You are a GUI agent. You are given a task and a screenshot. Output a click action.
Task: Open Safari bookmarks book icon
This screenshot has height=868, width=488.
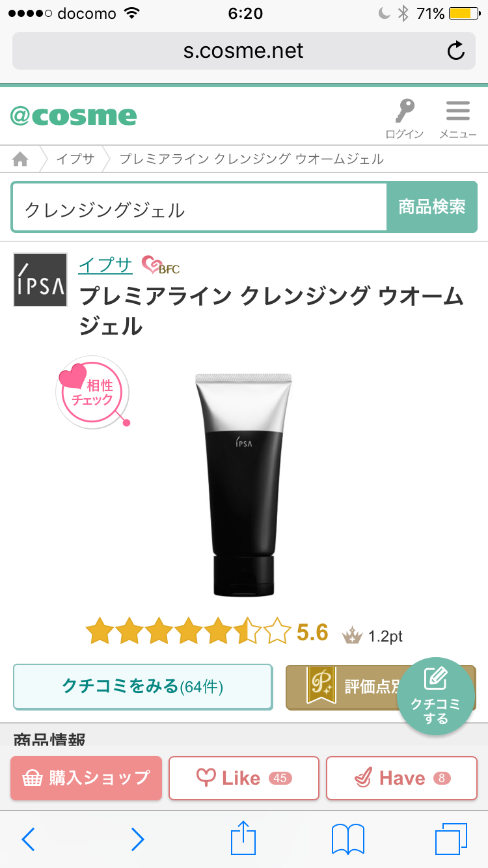tap(348, 839)
